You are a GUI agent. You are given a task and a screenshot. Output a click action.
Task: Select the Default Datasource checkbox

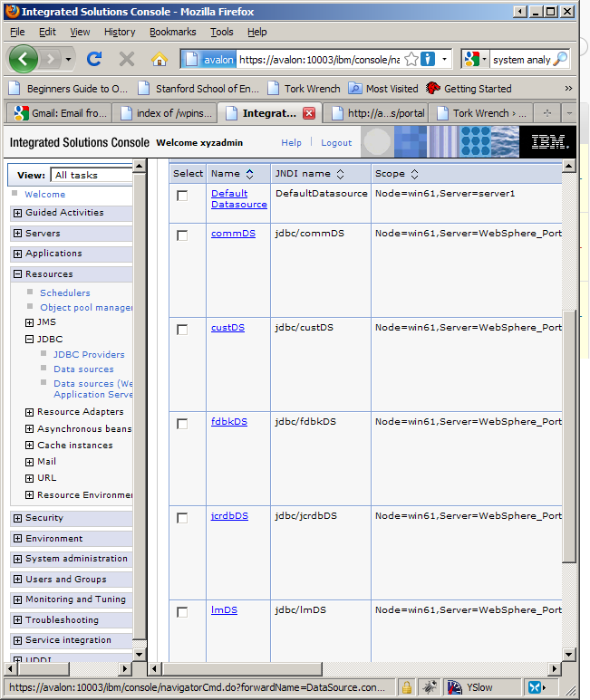click(182, 196)
